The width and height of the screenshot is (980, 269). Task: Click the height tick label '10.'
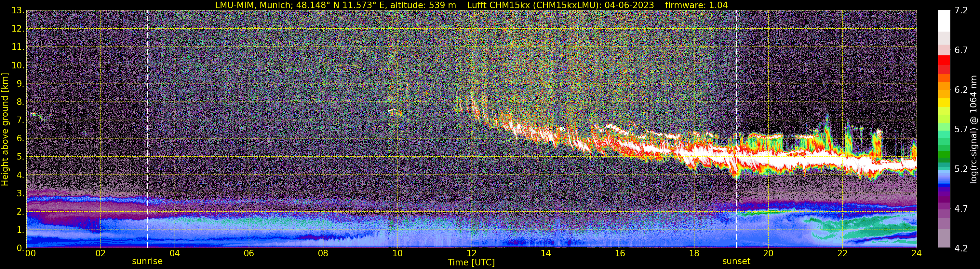click(x=18, y=65)
